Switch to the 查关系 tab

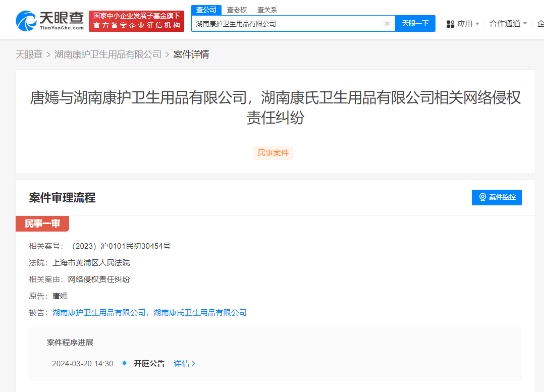tap(267, 10)
